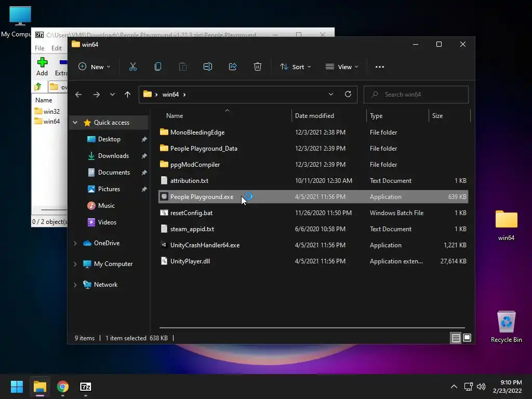Open the New dropdown menu
Viewport: 532px width, 399px height.
[95, 67]
